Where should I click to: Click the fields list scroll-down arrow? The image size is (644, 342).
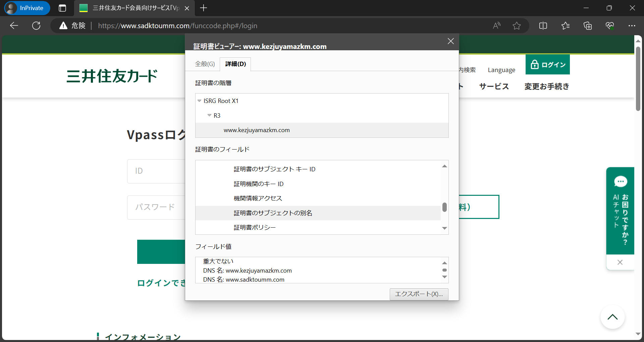(x=444, y=228)
